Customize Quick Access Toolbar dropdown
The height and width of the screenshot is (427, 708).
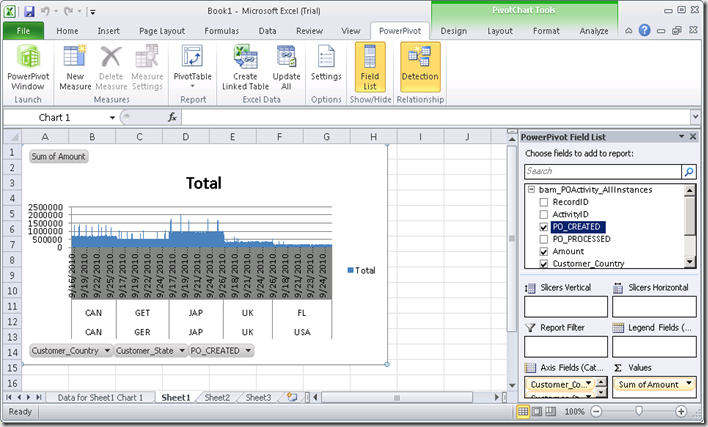pyautogui.click(x=92, y=12)
